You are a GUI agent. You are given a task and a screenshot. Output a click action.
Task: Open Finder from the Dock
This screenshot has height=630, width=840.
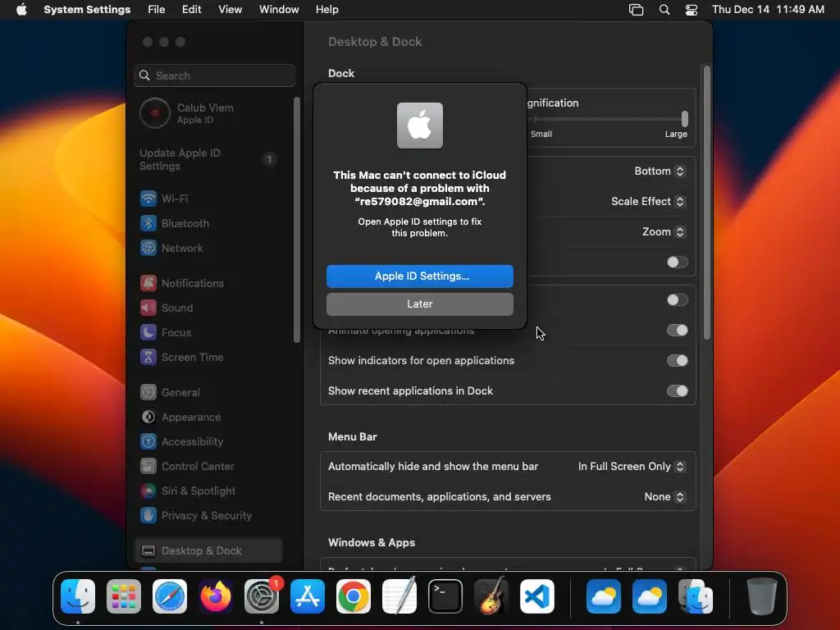78,596
